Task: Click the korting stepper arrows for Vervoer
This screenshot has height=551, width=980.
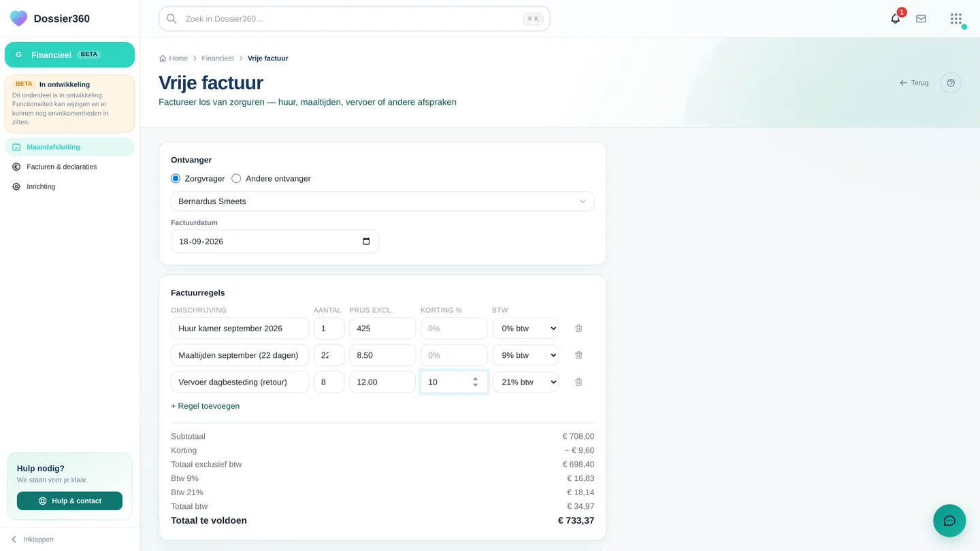Action: (475, 382)
